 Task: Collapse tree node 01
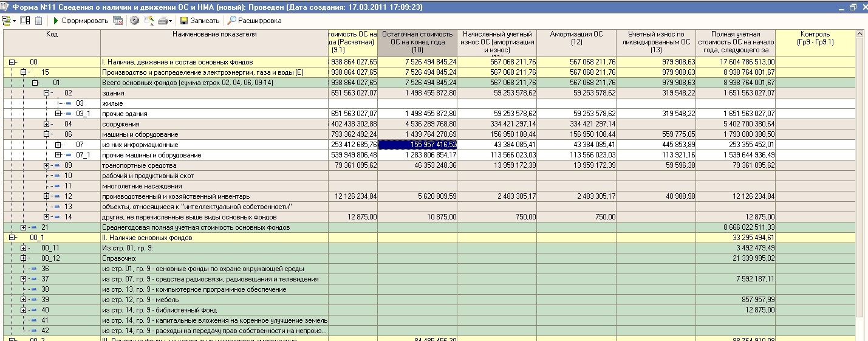tap(35, 83)
